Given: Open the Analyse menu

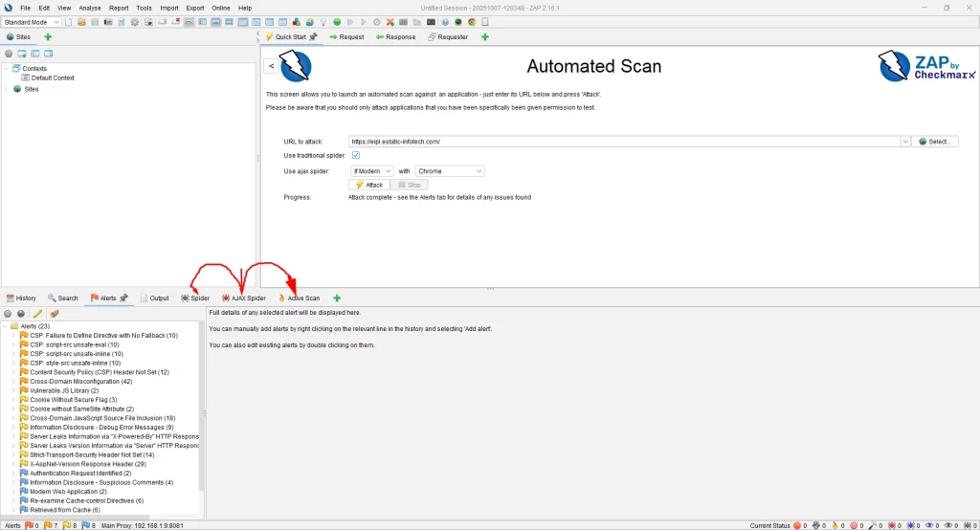Looking at the screenshot, I should (x=89, y=8).
